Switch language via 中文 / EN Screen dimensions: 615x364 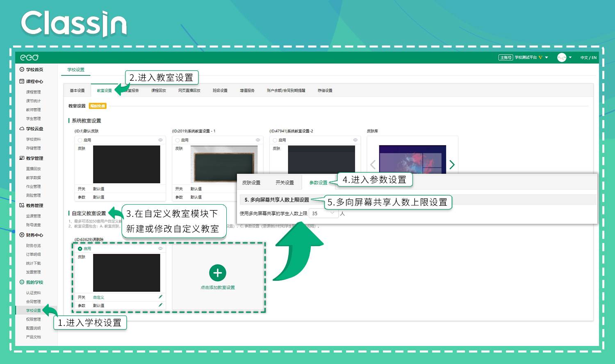pyautogui.click(x=588, y=57)
